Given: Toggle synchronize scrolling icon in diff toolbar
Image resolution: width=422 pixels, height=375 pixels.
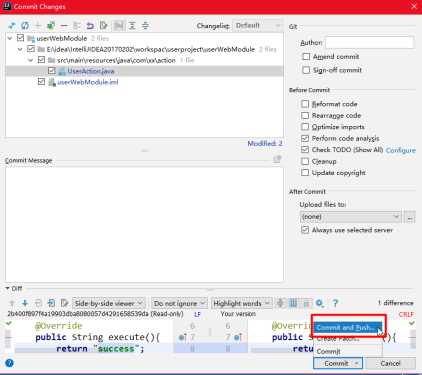Looking at the screenshot, I should click(x=293, y=303).
